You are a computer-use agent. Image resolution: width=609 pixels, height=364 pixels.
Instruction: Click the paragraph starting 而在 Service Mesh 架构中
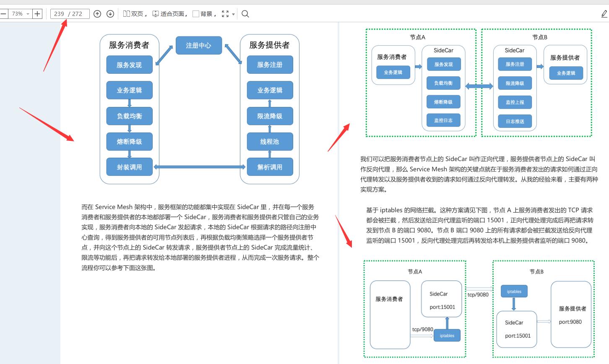pyautogui.click(x=200, y=237)
